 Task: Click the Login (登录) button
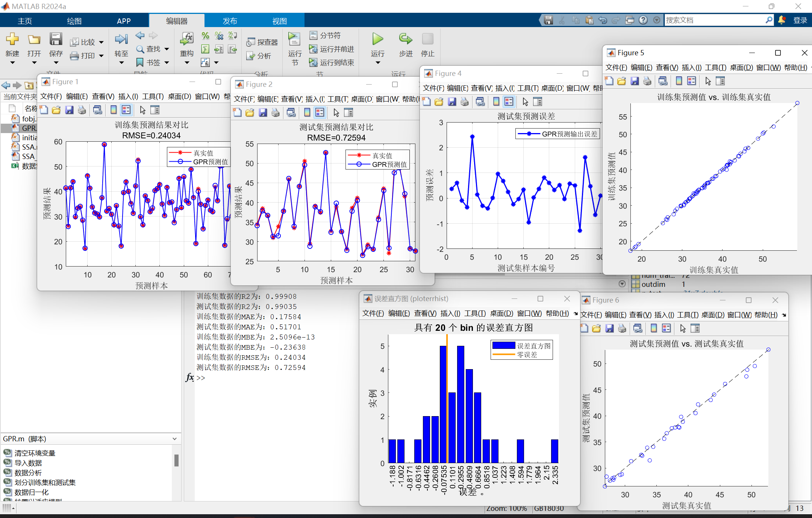[x=800, y=20]
